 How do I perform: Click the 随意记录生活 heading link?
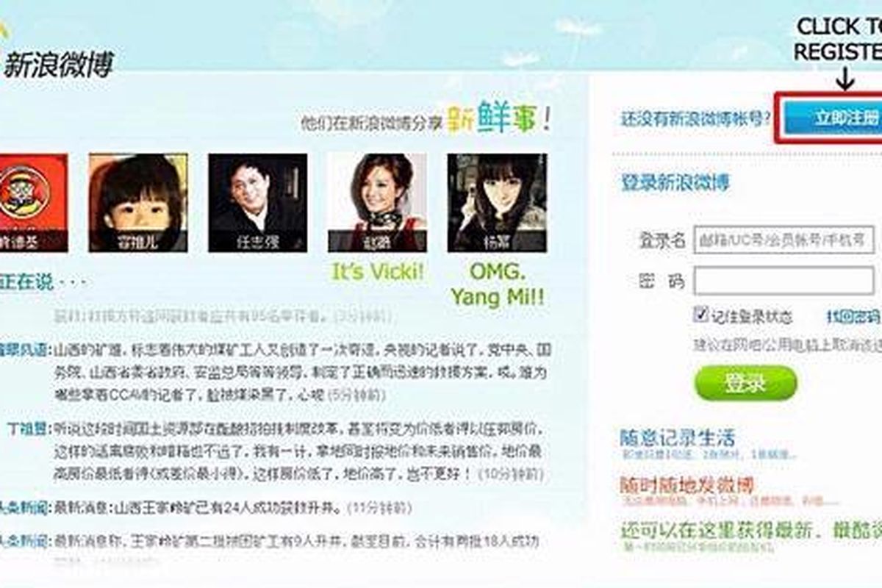pyautogui.click(x=677, y=439)
